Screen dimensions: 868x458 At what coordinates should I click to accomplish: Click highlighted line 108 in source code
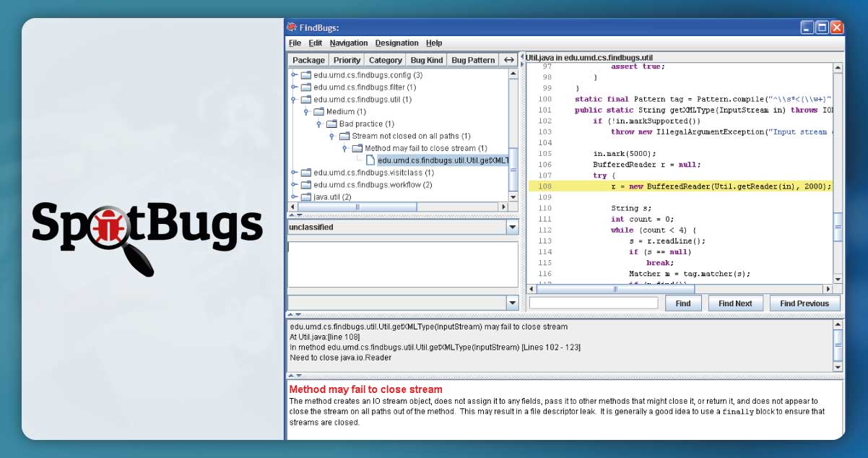pos(680,186)
